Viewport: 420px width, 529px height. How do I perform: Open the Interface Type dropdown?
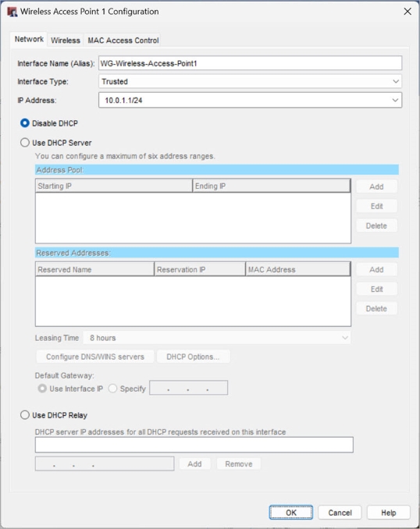250,81
